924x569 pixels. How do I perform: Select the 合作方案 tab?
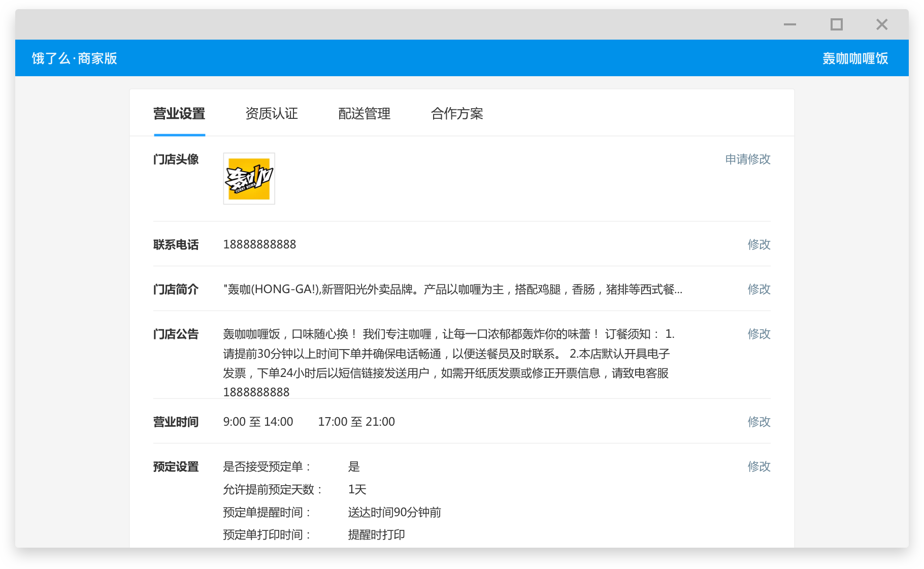click(x=456, y=114)
